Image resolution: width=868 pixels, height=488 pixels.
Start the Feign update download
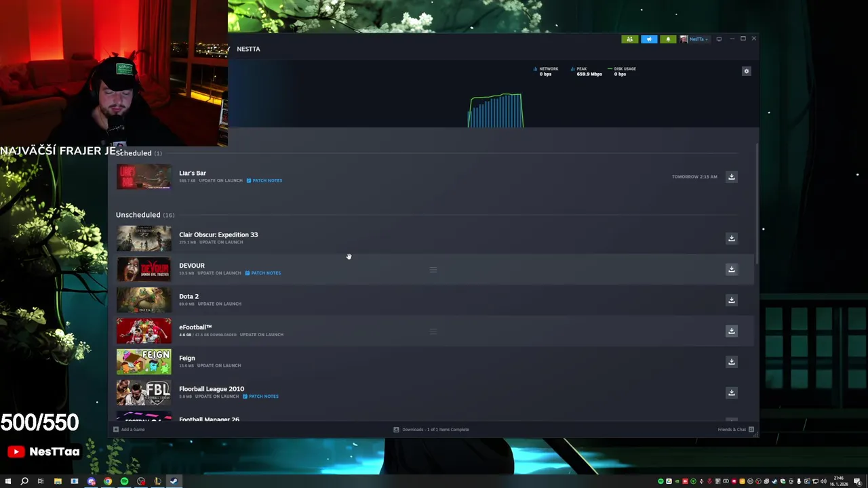(731, 362)
